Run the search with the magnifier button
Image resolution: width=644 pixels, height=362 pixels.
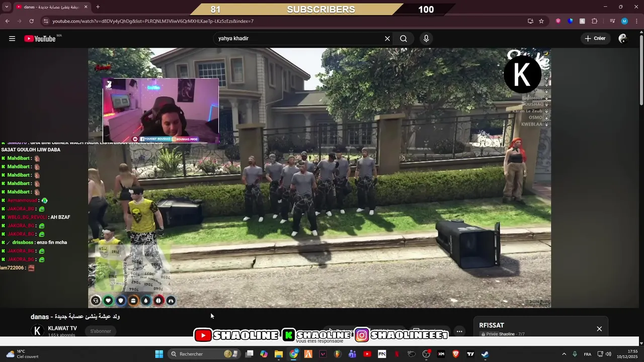(404, 39)
